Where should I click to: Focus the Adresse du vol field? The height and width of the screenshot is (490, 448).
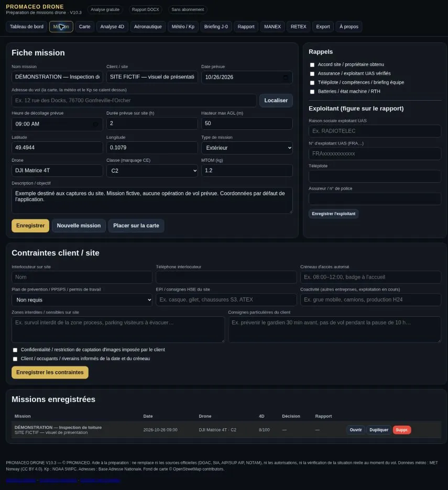(134, 101)
